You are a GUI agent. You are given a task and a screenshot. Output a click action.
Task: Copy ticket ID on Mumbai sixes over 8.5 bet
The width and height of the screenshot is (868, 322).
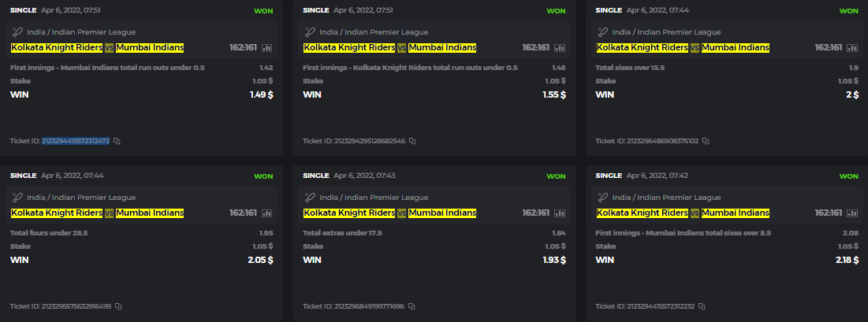(702, 306)
